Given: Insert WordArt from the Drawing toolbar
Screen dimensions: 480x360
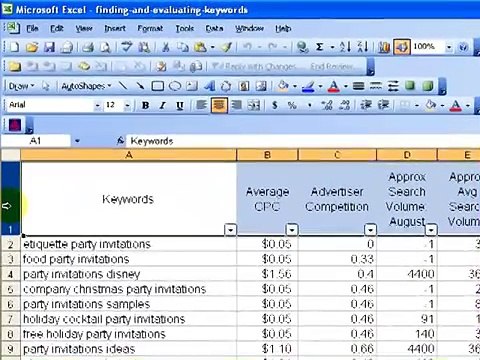Looking at the screenshot, I should (209, 86).
